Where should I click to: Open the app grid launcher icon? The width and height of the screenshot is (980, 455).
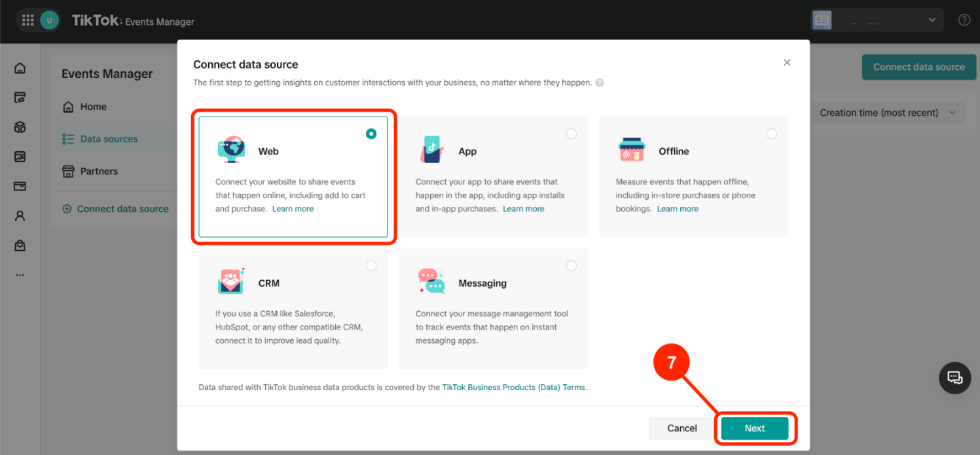point(27,20)
